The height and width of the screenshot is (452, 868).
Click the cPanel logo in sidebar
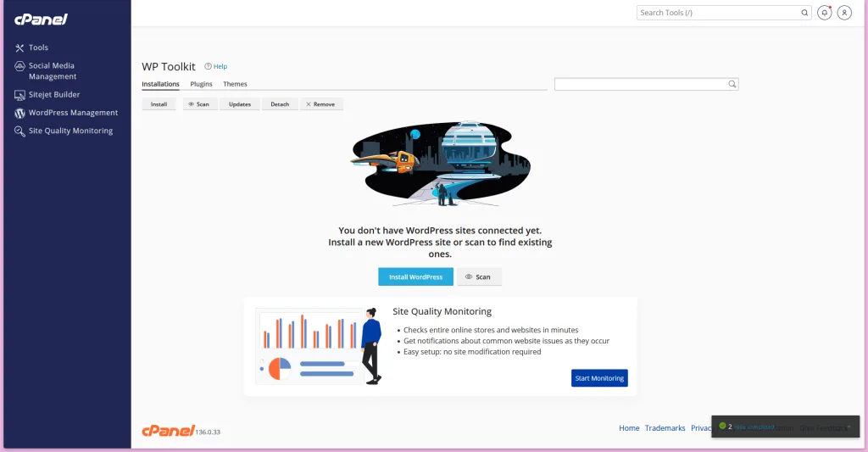tap(41, 20)
